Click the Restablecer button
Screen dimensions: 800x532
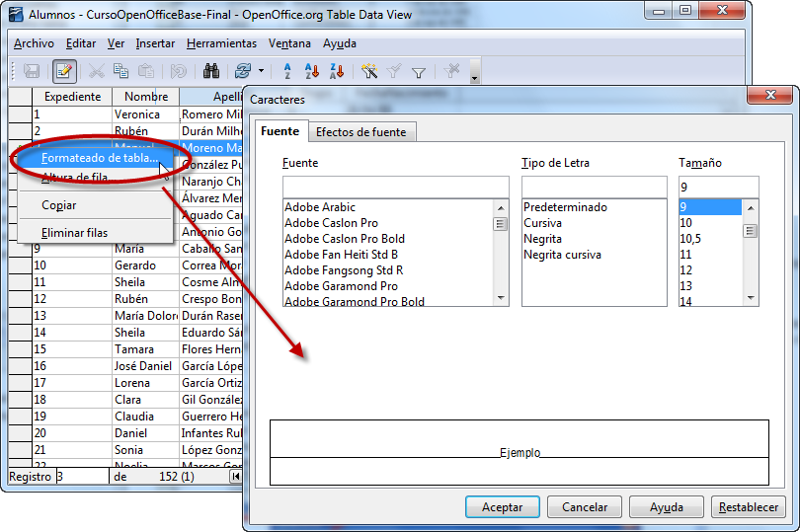[x=749, y=507]
